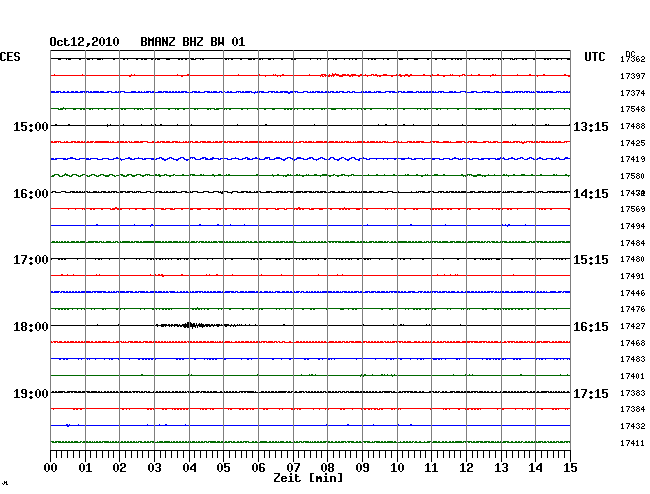Click the 18:00 local time label

point(31,327)
